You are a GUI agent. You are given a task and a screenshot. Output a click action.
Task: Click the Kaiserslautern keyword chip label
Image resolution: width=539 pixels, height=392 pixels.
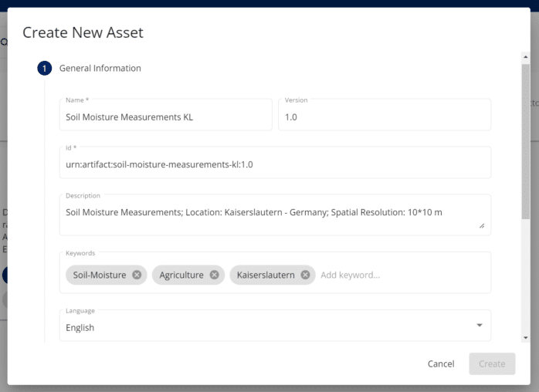pos(266,275)
